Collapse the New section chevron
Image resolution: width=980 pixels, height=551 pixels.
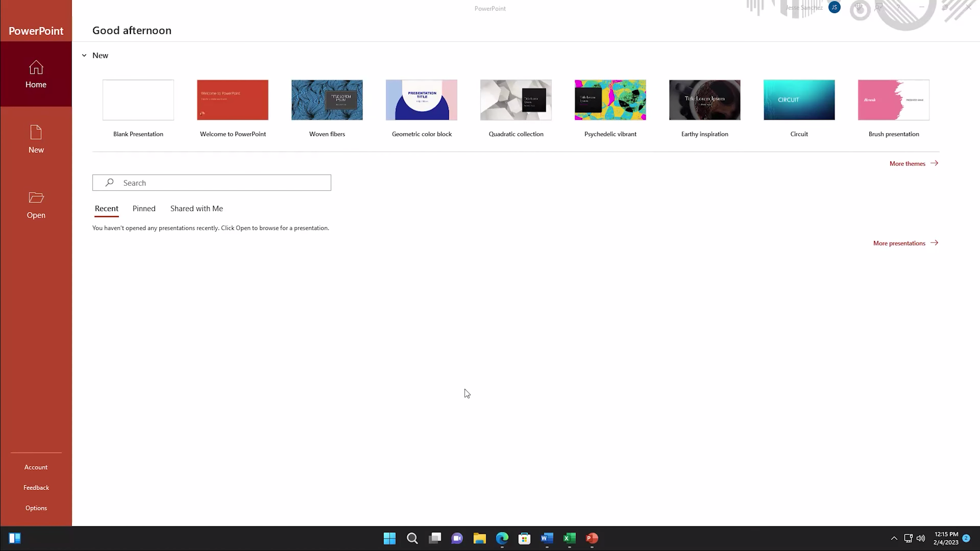[x=84, y=56]
